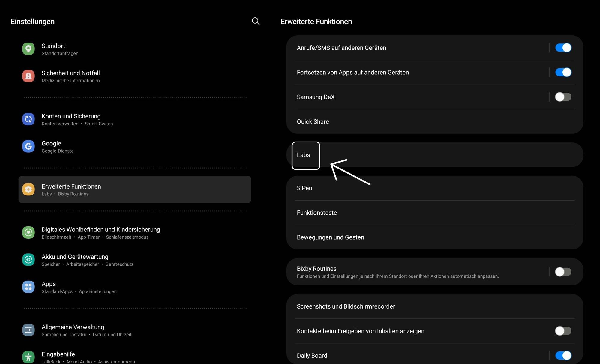
Task: Open Akku und Gerätewartung settings
Action: [x=135, y=260]
